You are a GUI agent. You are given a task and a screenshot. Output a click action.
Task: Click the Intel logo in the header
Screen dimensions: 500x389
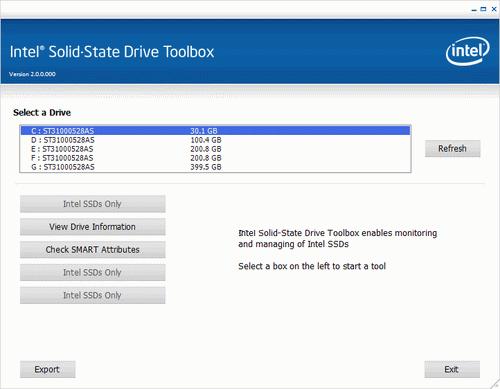pyautogui.click(x=468, y=51)
